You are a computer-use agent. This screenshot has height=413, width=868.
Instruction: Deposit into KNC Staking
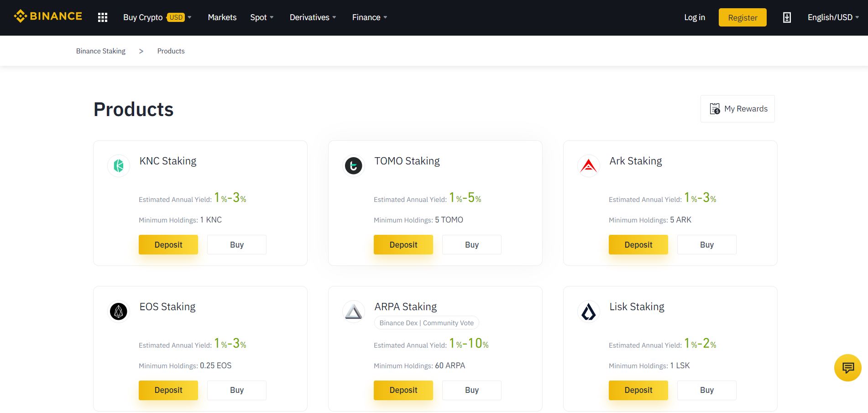click(168, 245)
